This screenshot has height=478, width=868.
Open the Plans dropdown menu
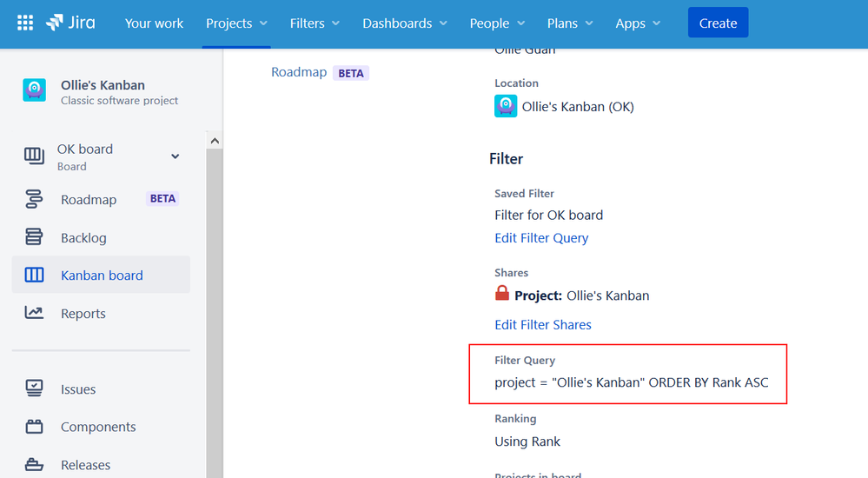point(570,23)
